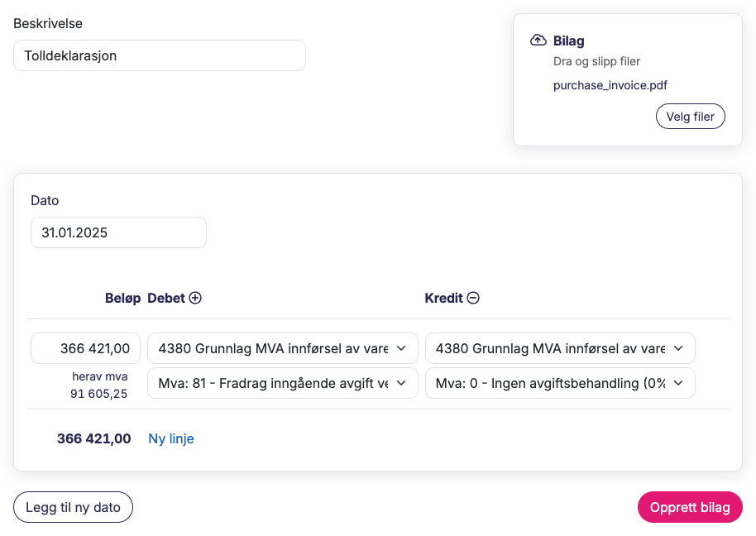Screen dimensions: 756x536
Task: Add a new row via Ny linje
Action: point(171,438)
